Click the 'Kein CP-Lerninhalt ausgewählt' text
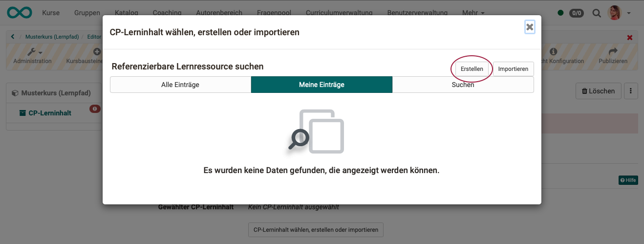Image resolution: width=644 pixels, height=244 pixels. tap(294, 207)
